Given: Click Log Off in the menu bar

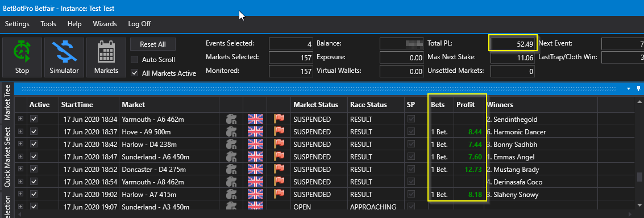Looking at the screenshot, I should point(140,24).
